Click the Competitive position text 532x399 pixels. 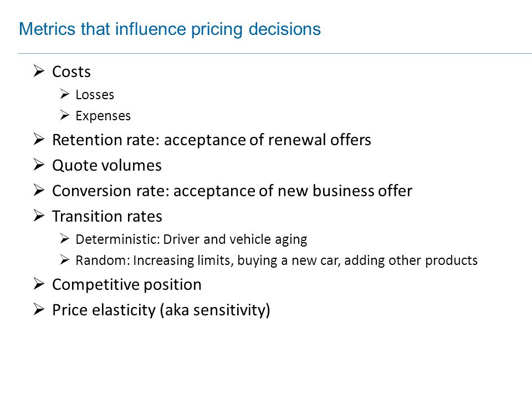127,285
